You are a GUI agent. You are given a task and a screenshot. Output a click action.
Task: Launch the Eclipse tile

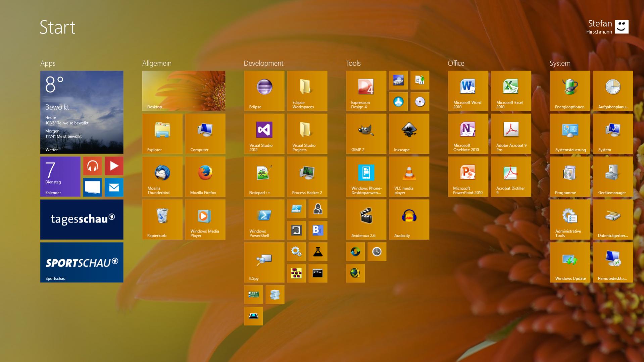[264, 91]
